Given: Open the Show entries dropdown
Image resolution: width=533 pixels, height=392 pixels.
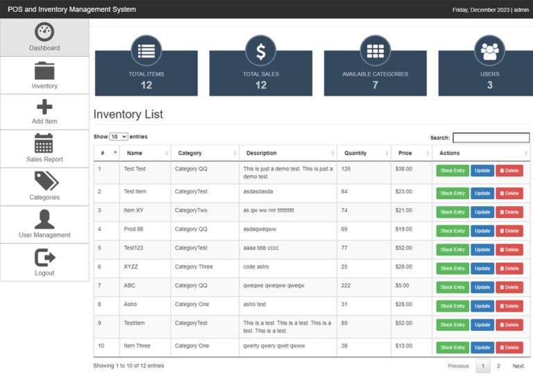Looking at the screenshot, I should coord(119,137).
